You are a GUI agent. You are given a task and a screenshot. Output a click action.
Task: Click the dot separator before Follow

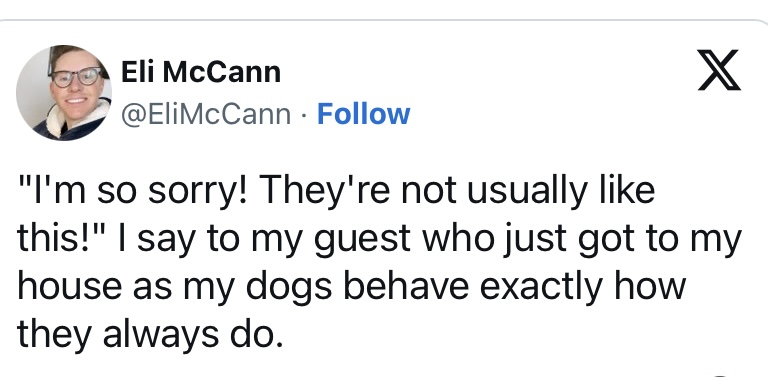point(304,115)
